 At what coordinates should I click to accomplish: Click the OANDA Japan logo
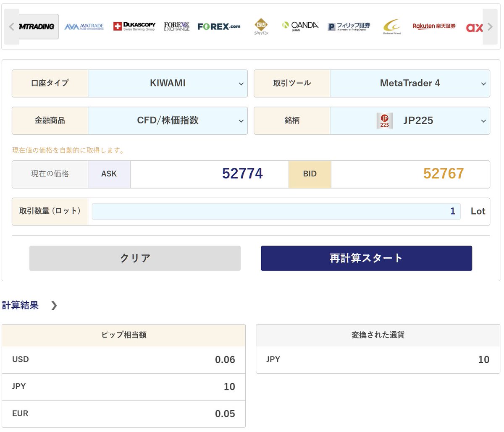[300, 26]
